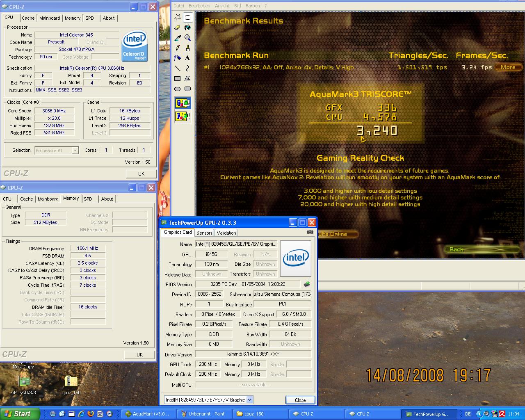Select the Polygon shape tool
The image size is (525, 420).
pos(188,79)
